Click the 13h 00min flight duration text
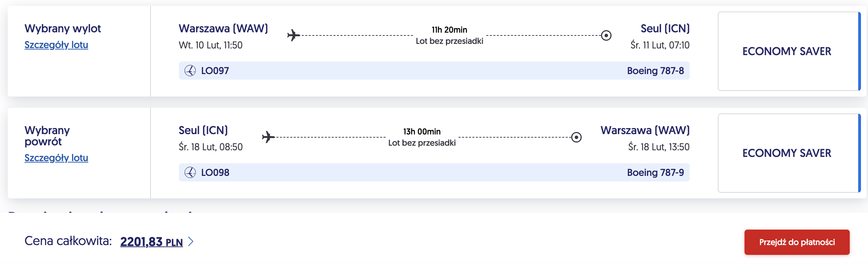This screenshot has width=868, height=264. (x=422, y=132)
